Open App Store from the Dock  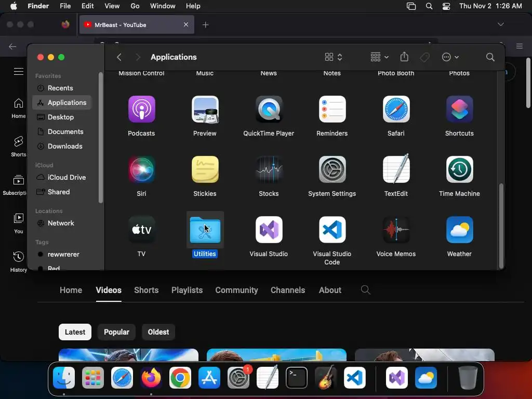point(209,378)
